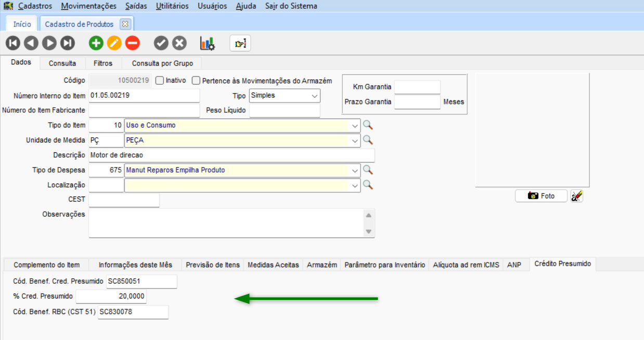Click the pointing hand toolbar button
This screenshot has width=644, height=340.
tap(240, 43)
